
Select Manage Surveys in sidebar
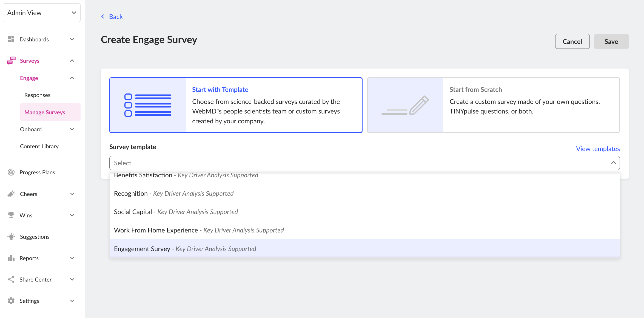click(50, 112)
